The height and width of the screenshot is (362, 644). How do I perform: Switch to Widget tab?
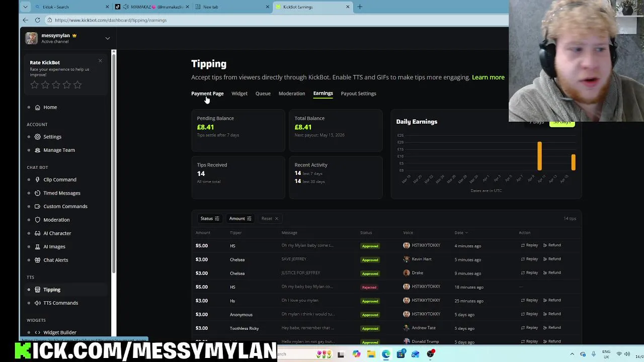click(239, 94)
